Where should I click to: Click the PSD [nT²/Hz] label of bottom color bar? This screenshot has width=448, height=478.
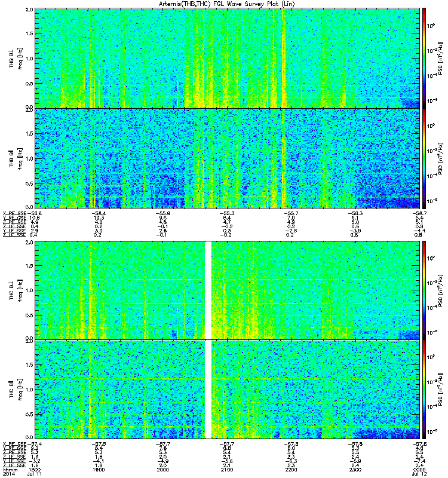[x=440, y=390]
